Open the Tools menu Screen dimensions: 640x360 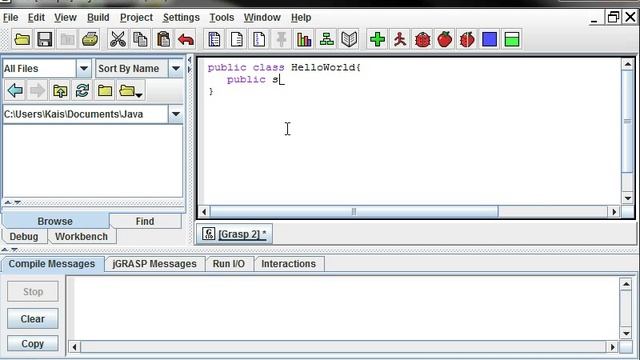click(x=222, y=18)
